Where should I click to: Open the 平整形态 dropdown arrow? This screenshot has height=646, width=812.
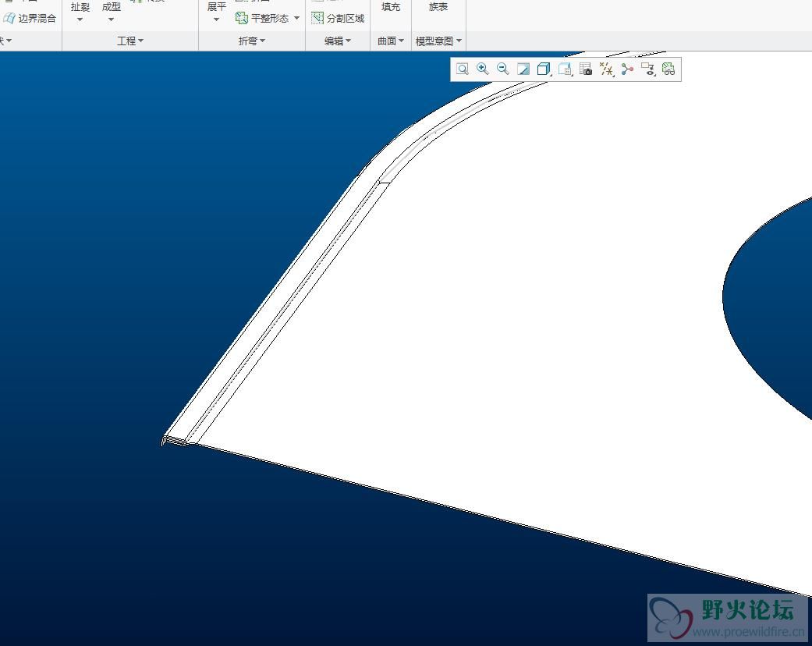296,18
